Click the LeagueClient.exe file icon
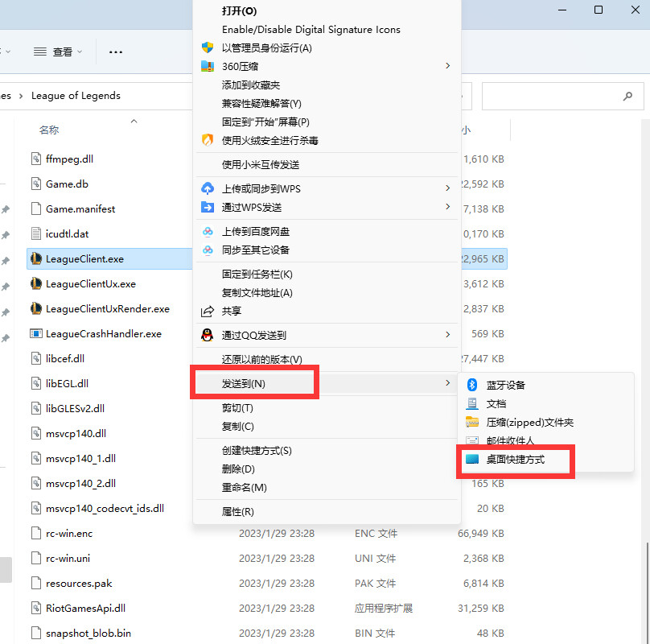 tap(36, 258)
